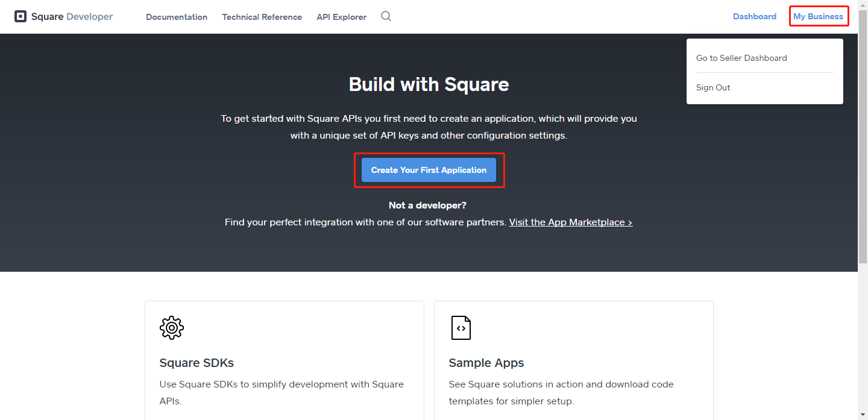Image resolution: width=868 pixels, height=420 pixels.
Task: Click 'See Square solutions in action' text
Action: pyautogui.click(x=561, y=392)
